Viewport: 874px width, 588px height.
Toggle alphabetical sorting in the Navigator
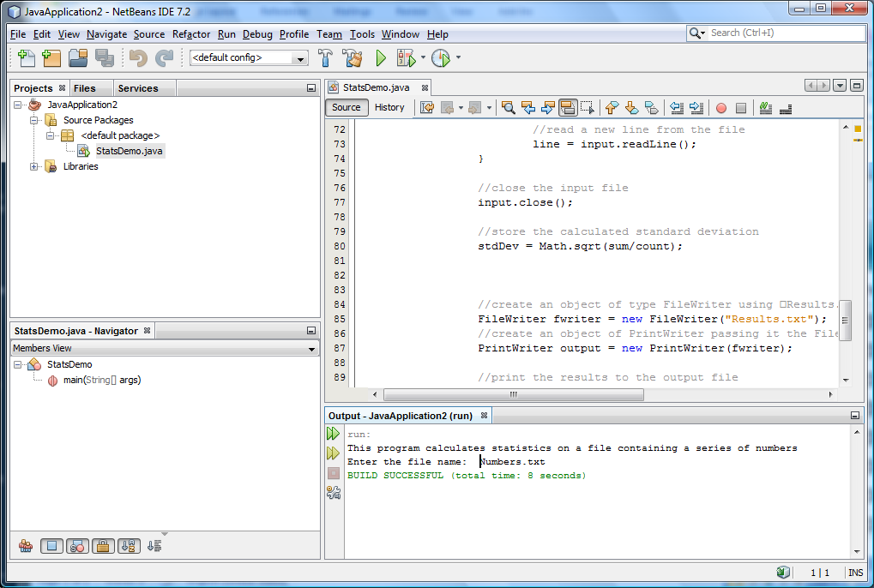coord(129,546)
